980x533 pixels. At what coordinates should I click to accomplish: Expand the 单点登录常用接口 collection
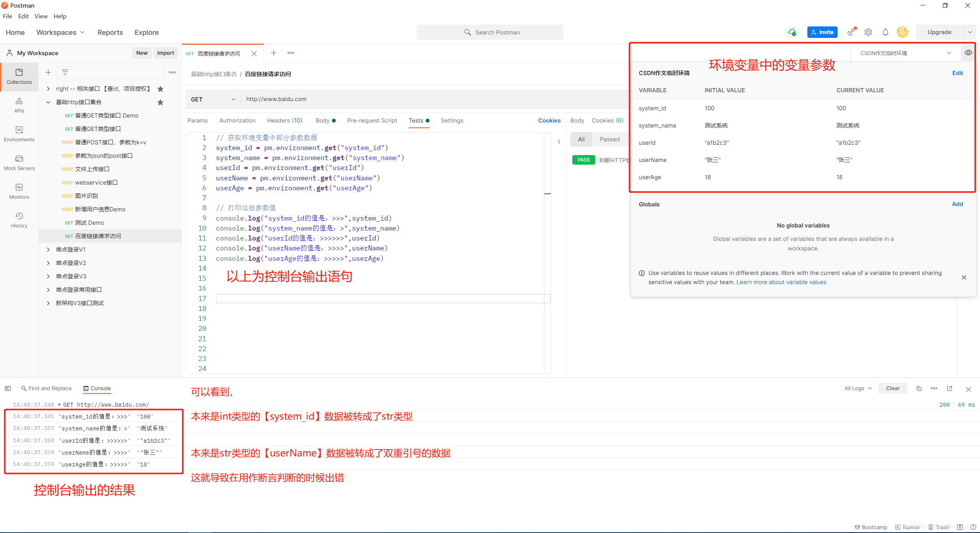[x=48, y=290]
